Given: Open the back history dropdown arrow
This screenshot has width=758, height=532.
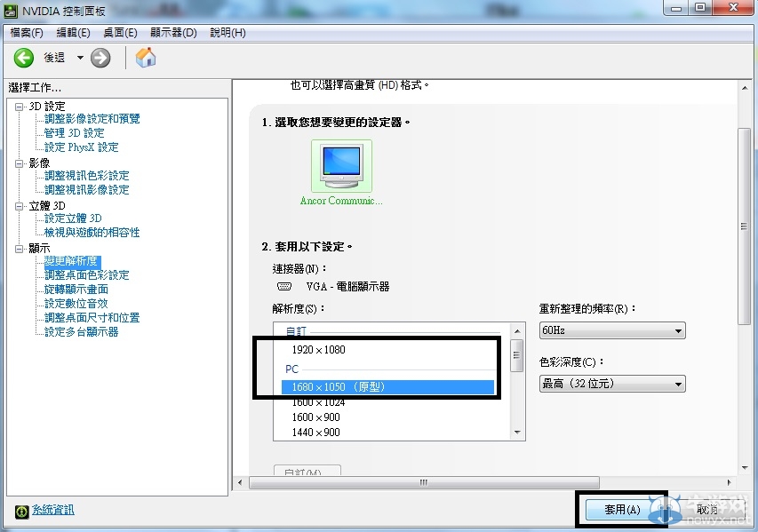Looking at the screenshot, I should (x=80, y=58).
